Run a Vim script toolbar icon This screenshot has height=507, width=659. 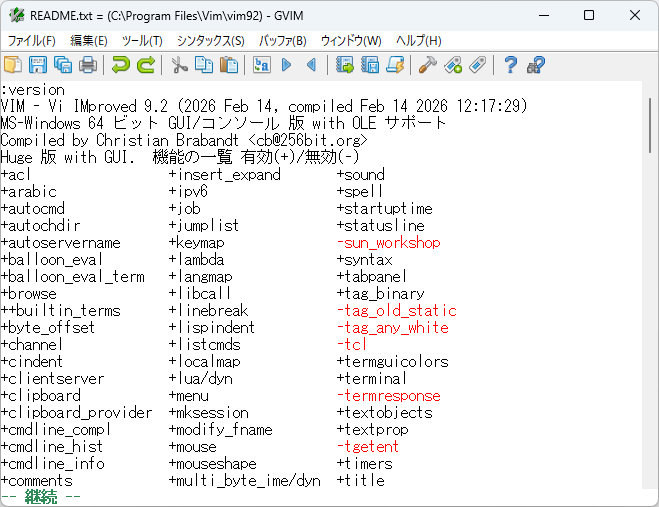pyautogui.click(x=395, y=65)
